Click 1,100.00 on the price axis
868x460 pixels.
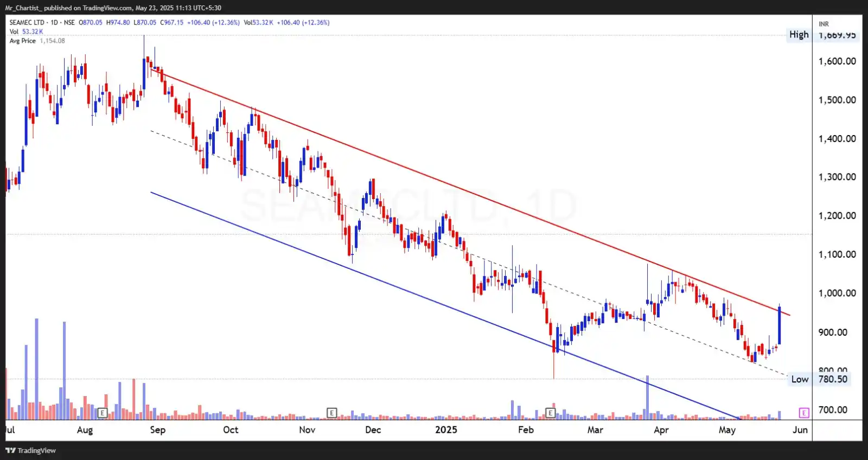pos(837,254)
